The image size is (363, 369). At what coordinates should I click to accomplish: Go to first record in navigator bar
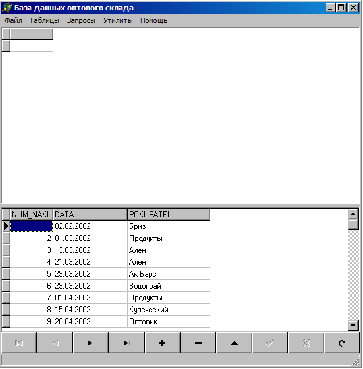[x=19, y=343]
